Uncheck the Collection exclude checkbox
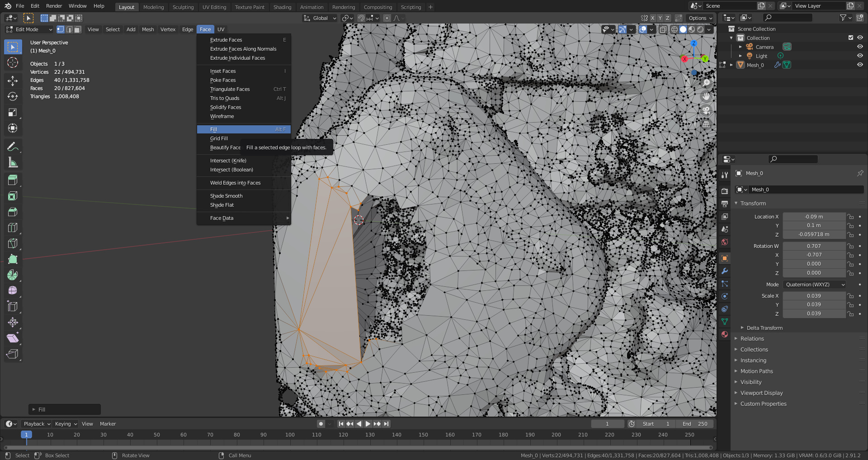 (x=850, y=38)
